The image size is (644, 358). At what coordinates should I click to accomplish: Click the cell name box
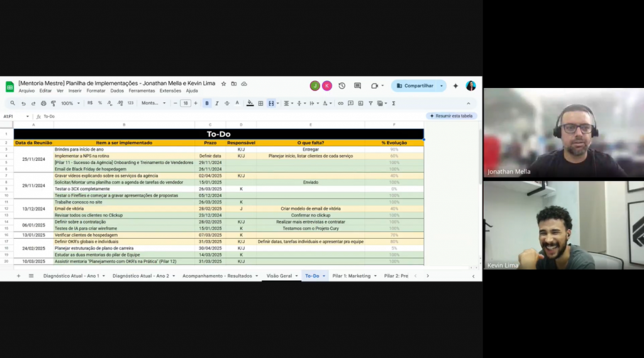(x=13, y=116)
